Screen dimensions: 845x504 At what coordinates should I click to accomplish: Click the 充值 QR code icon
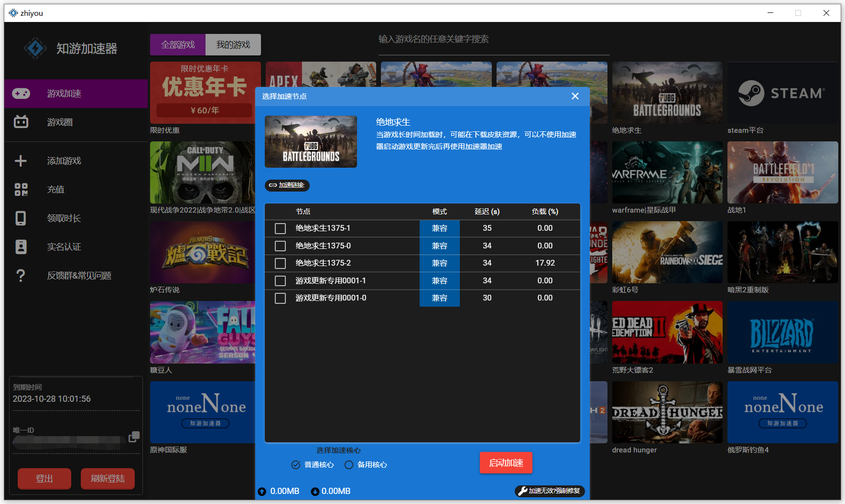point(21,190)
